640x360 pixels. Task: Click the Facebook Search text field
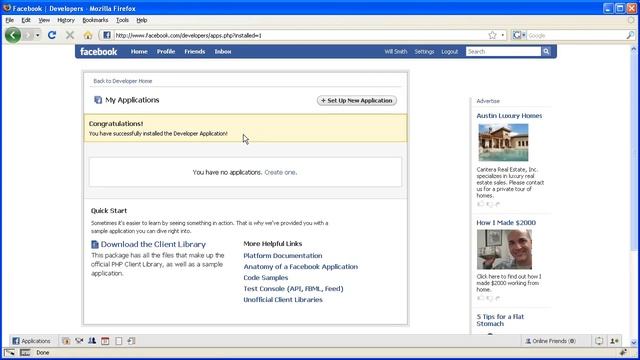(x=503, y=51)
